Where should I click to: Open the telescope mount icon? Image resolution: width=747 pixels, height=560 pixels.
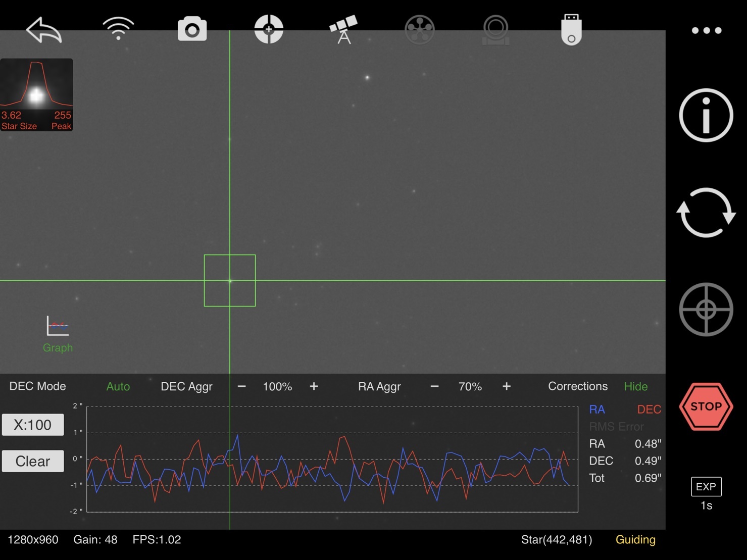pos(343,29)
